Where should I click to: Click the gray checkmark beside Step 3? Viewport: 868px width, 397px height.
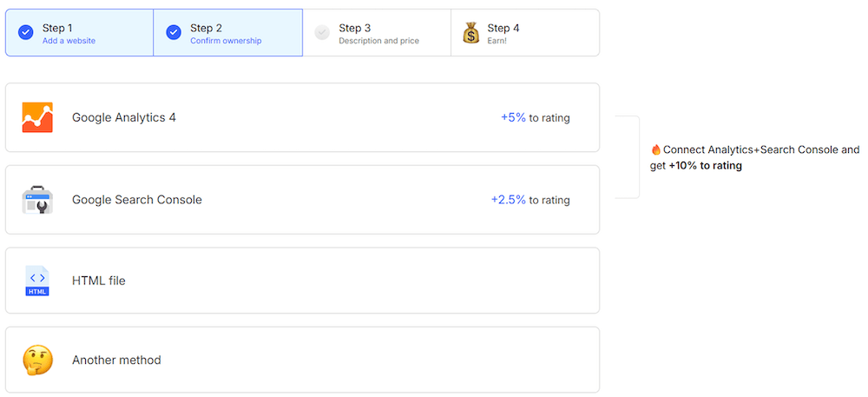point(322,33)
